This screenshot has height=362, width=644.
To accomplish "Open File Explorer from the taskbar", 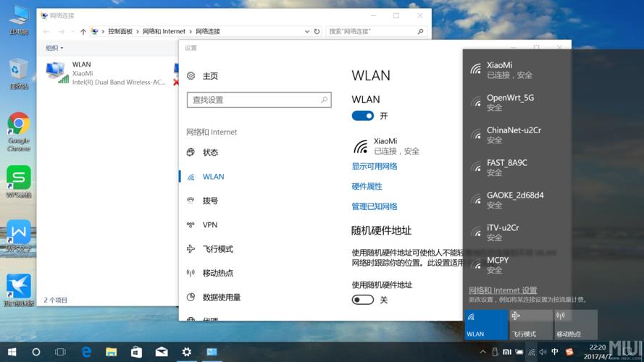I will (x=111, y=352).
